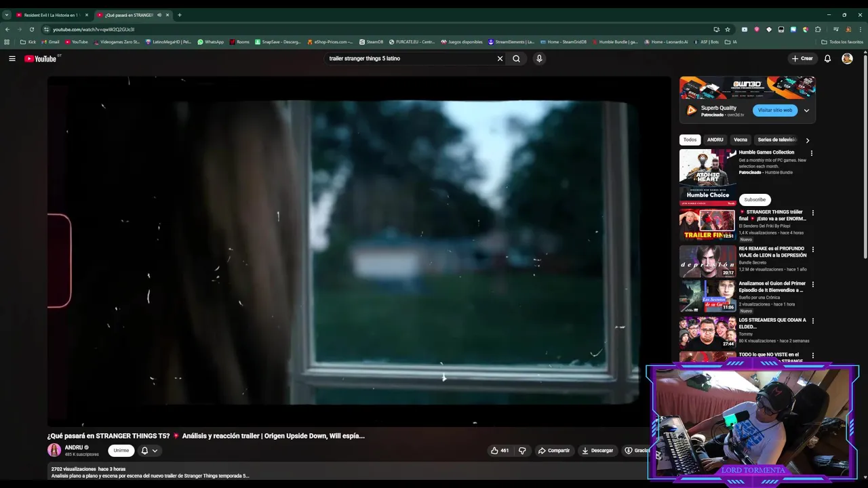Start voice search with the microphone

tap(539, 58)
